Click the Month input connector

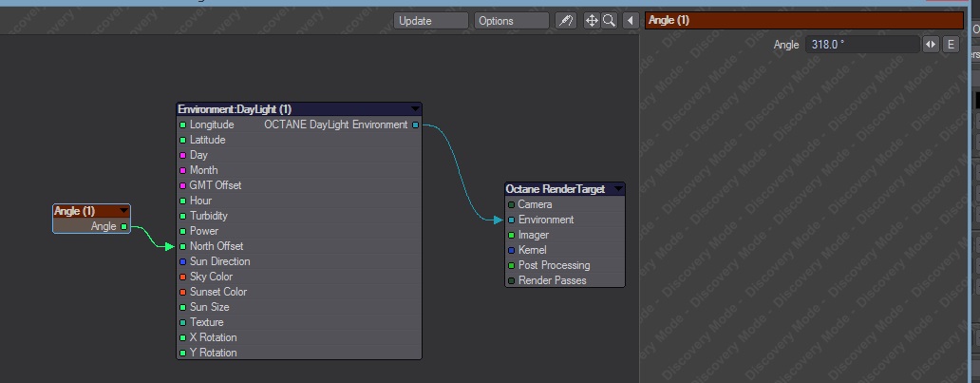[183, 170]
